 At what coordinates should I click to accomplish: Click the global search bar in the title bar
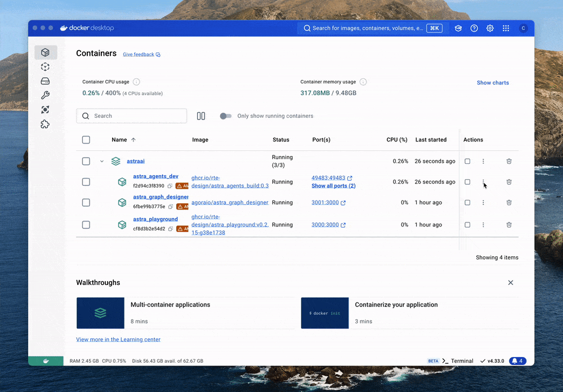click(x=373, y=28)
